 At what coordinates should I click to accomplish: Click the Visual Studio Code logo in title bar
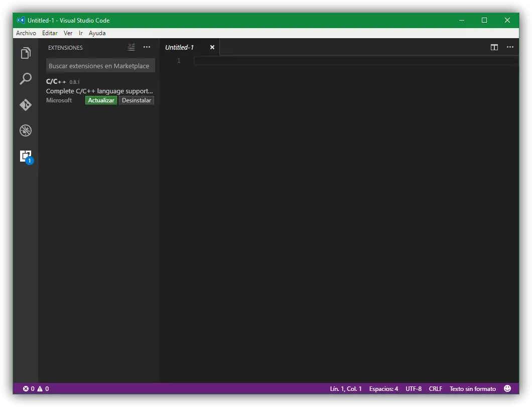click(x=21, y=21)
